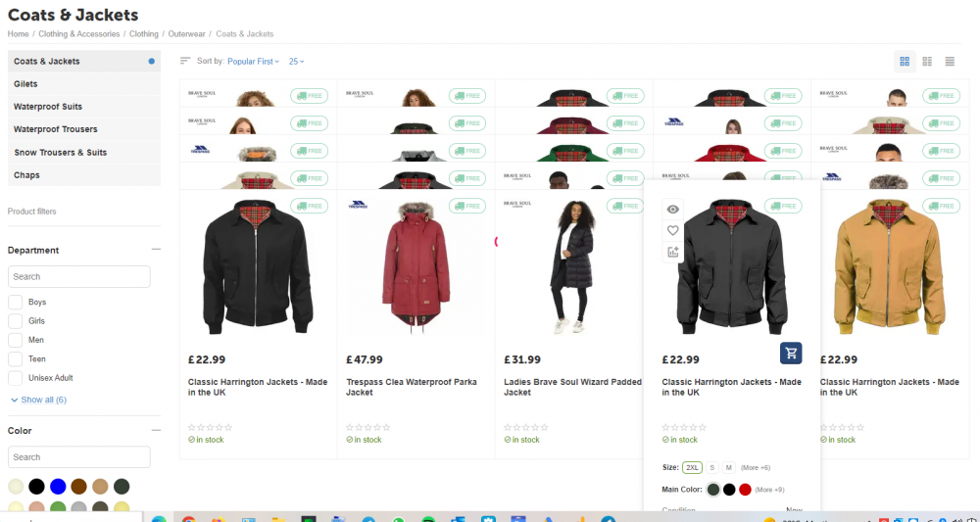
Task: Click the quick view eye icon
Action: point(672,209)
